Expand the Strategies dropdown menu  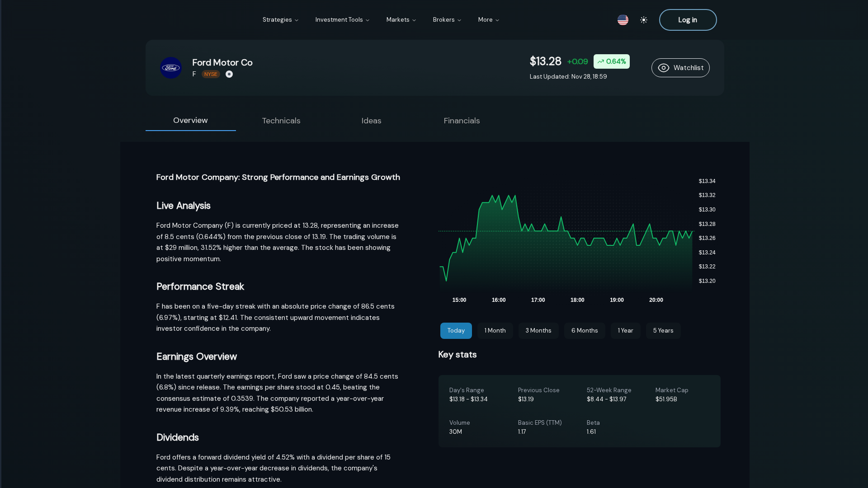tap(280, 20)
